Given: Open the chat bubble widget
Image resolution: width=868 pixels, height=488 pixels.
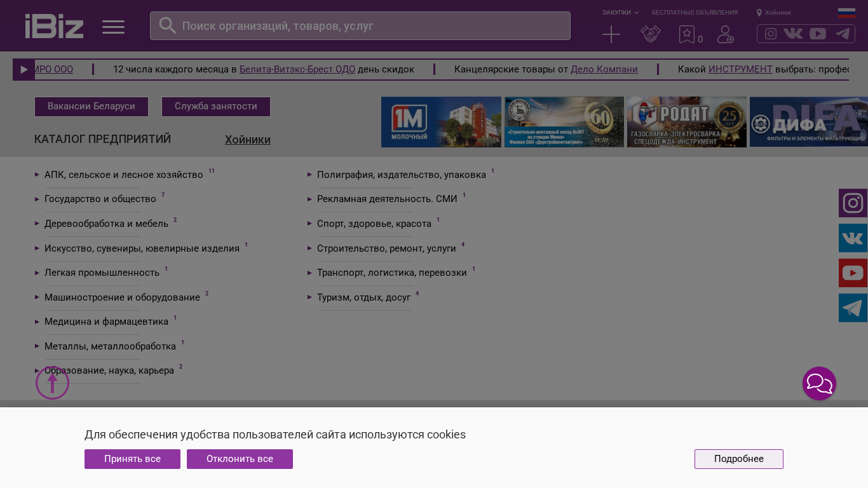Looking at the screenshot, I should (x=819, y=384).
